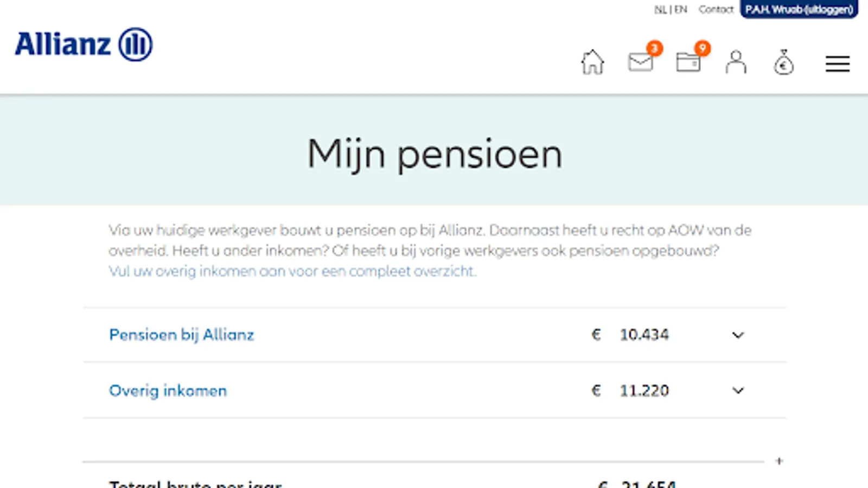Open the user profile icon
The image size is (868, 488).
point(736,62)
